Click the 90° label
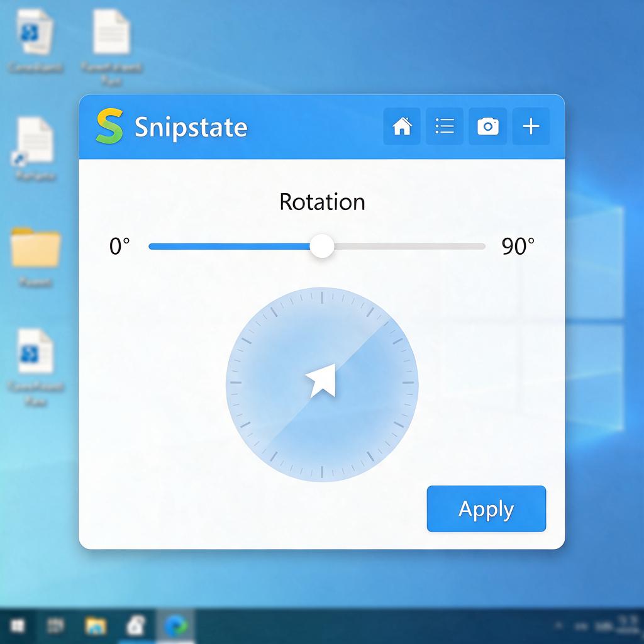Screen dimensions: 644x644 [x=518, y=247]
